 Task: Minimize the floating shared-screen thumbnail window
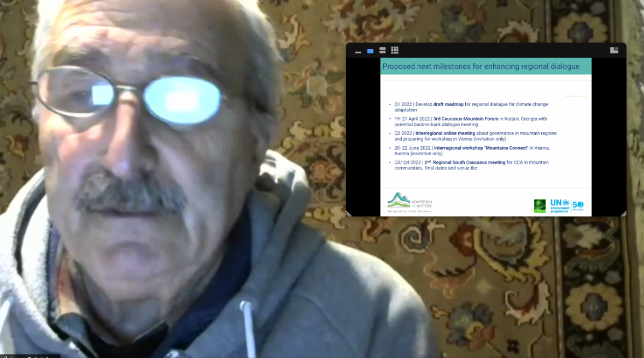click(358, 51)
